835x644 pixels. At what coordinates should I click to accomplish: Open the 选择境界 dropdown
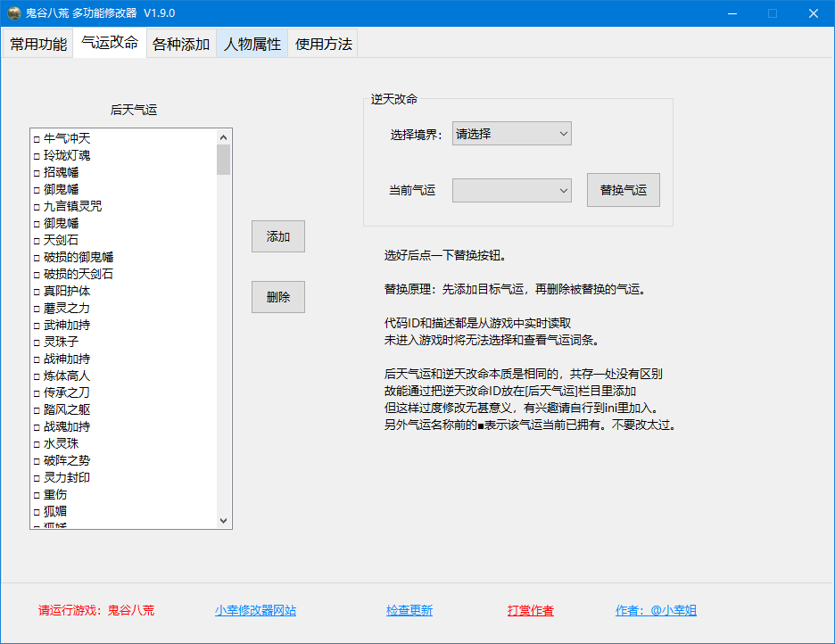point(511,134)
